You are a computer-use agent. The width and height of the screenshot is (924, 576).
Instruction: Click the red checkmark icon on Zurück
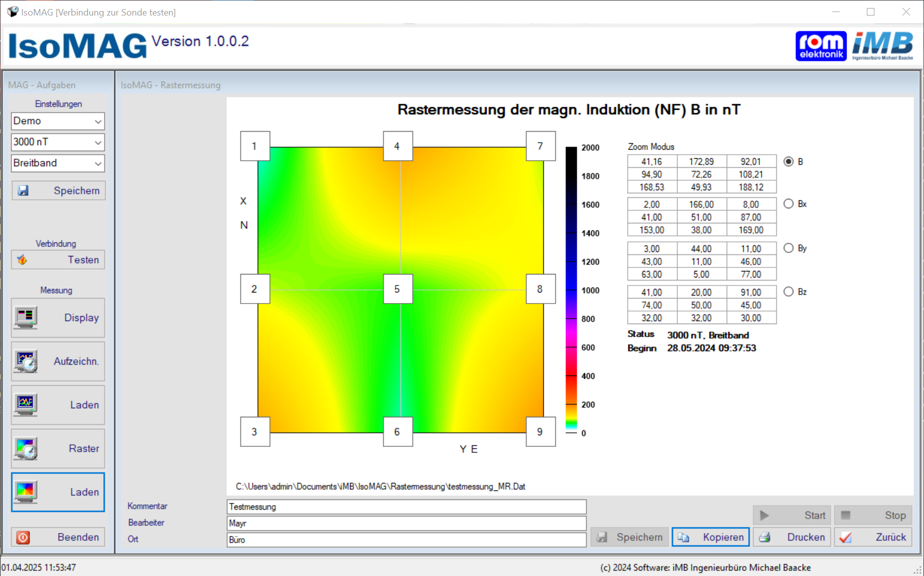[845, 537]
